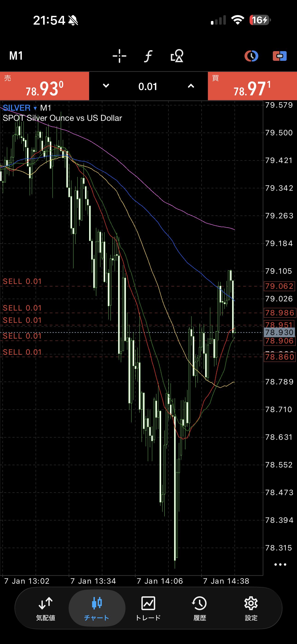The image size is (297, 644).
Task: Increase lot size with up chevron
Action: click(191, 86)
